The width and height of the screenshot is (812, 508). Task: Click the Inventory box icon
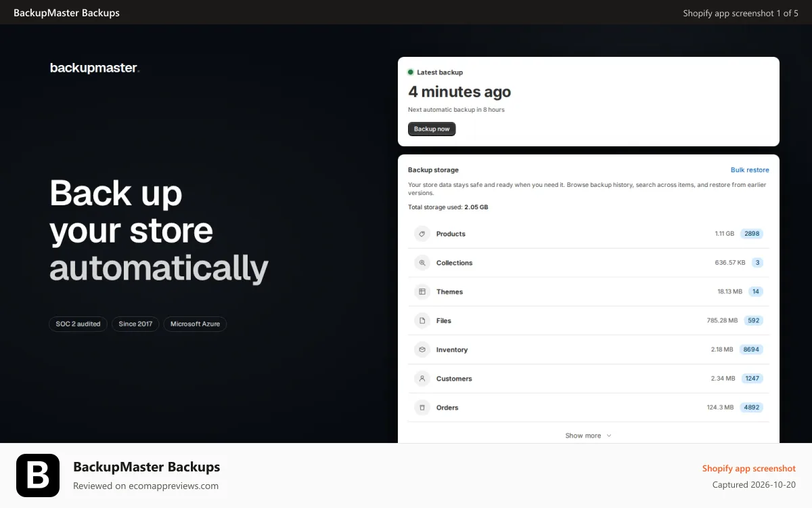(422, 350)
